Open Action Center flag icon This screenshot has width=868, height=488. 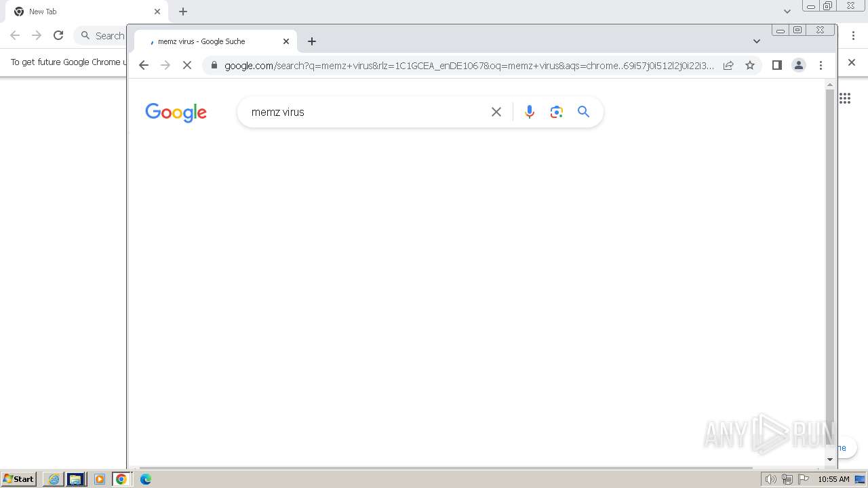804,479
